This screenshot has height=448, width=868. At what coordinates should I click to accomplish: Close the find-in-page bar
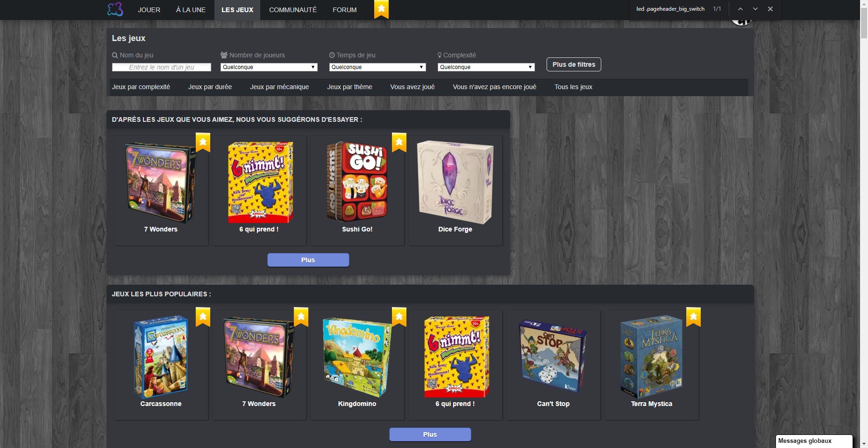pyautogui.click(x=770, y=9)
